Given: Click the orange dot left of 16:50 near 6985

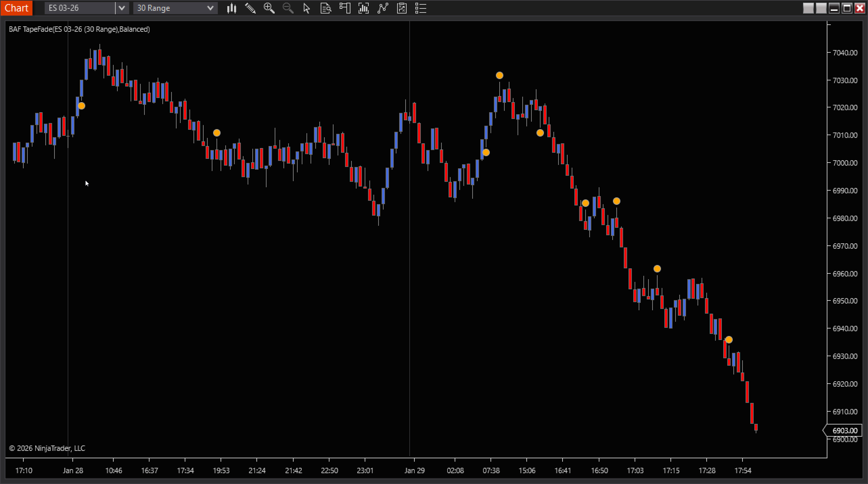Looking at the screenshot, I should 586,203.
